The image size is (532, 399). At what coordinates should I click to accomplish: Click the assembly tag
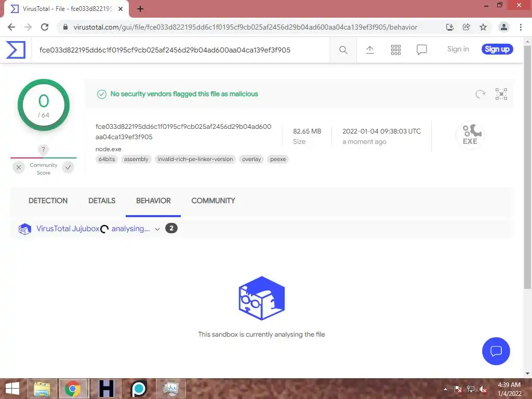coord(136,159)
